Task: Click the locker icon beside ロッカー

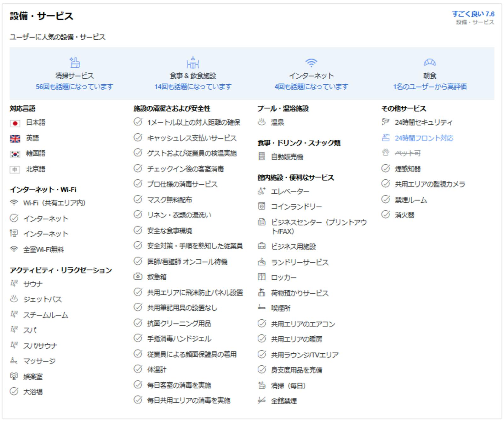Action: 262,277
